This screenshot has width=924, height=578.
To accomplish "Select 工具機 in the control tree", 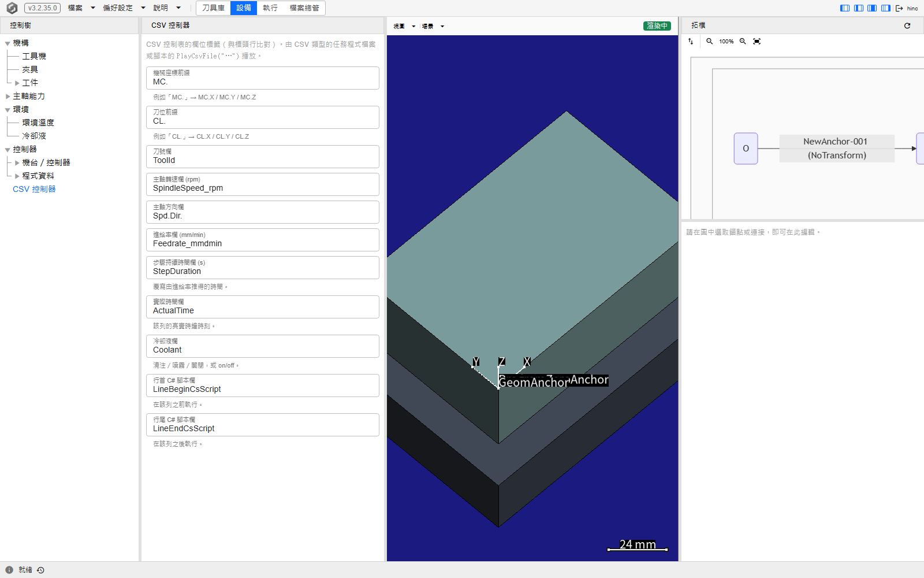I will pyautogui.click(x=34, y=57).
